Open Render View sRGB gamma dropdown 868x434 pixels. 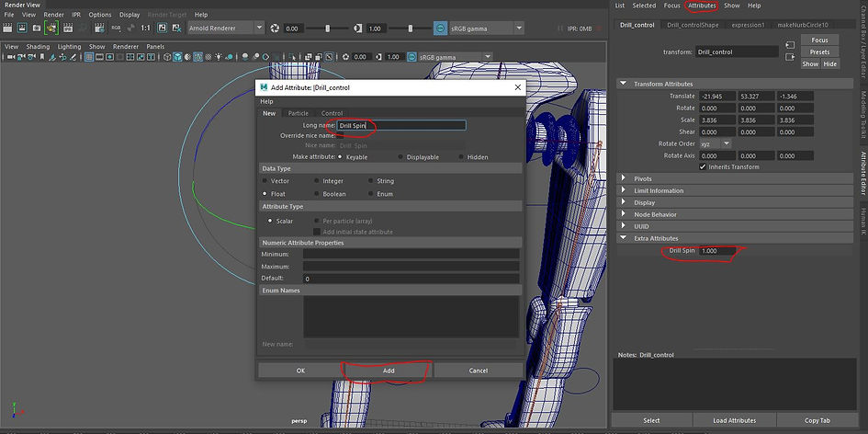click(487, 28)
